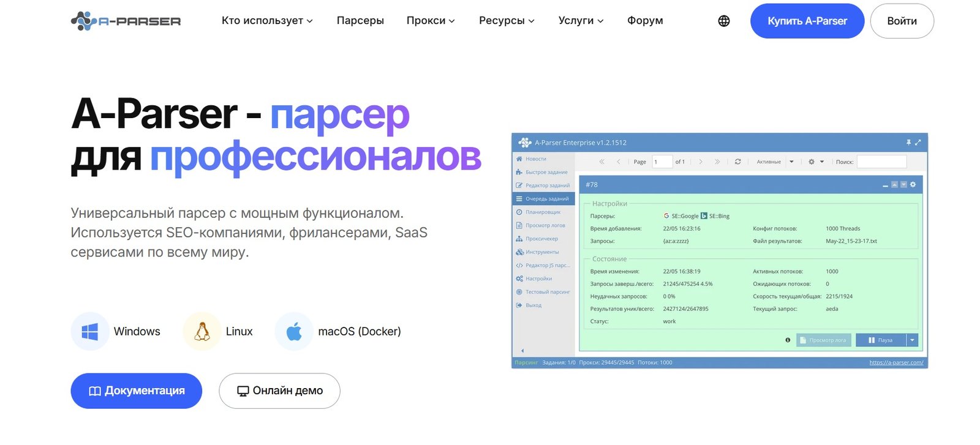The height and width of the screenshot is (445, 980).
Task: Open Редактор заданий in the sidebar
Action: pyautogui.click(x=543, y=185)
